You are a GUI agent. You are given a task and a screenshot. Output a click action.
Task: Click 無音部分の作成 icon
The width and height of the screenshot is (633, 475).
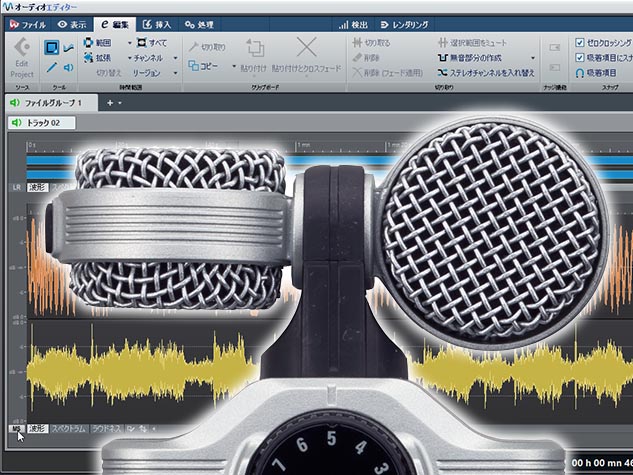click(442, 58)
